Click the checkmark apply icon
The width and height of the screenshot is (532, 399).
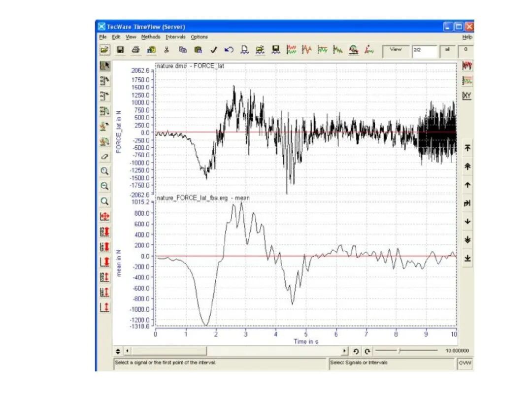[213, 50]
